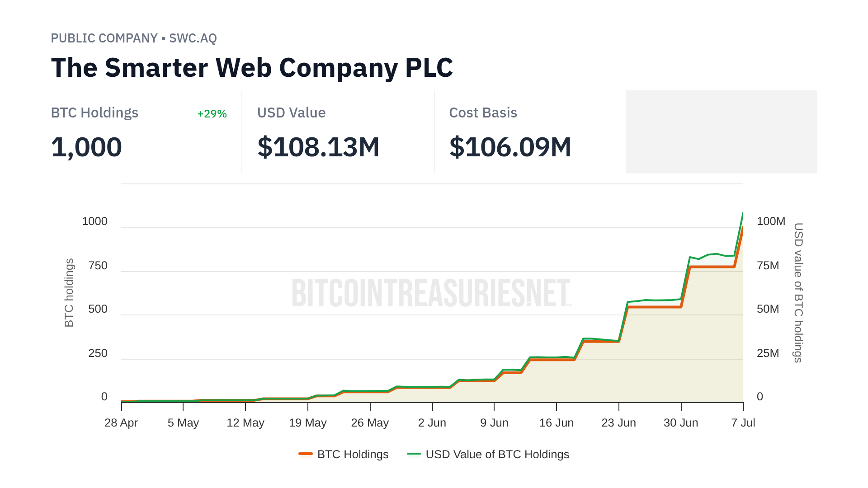
Task: Click the SWC.AQ ticker label
Action: click(x=193, y=38)
